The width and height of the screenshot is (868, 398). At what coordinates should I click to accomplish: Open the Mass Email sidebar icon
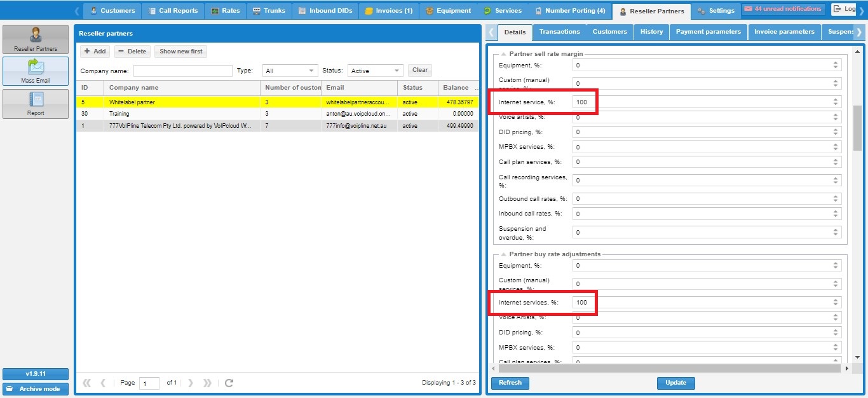click(36, 71)
